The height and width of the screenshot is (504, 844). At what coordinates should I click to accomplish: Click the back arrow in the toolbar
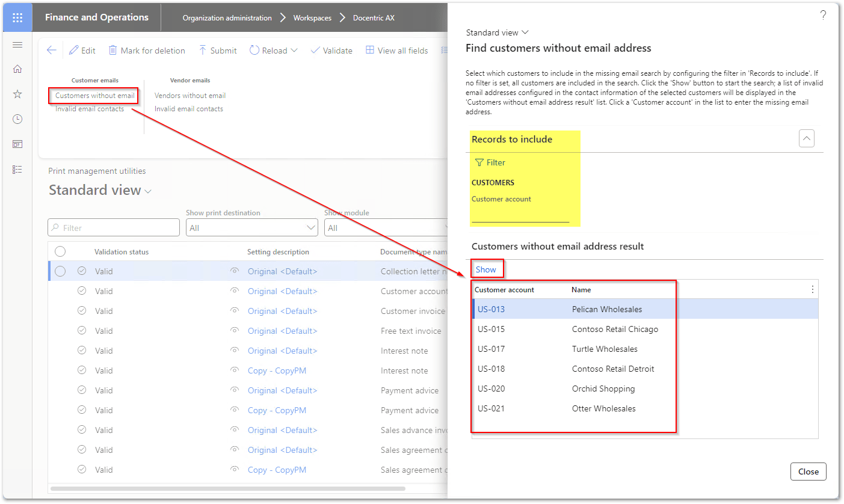pos(52,51)
